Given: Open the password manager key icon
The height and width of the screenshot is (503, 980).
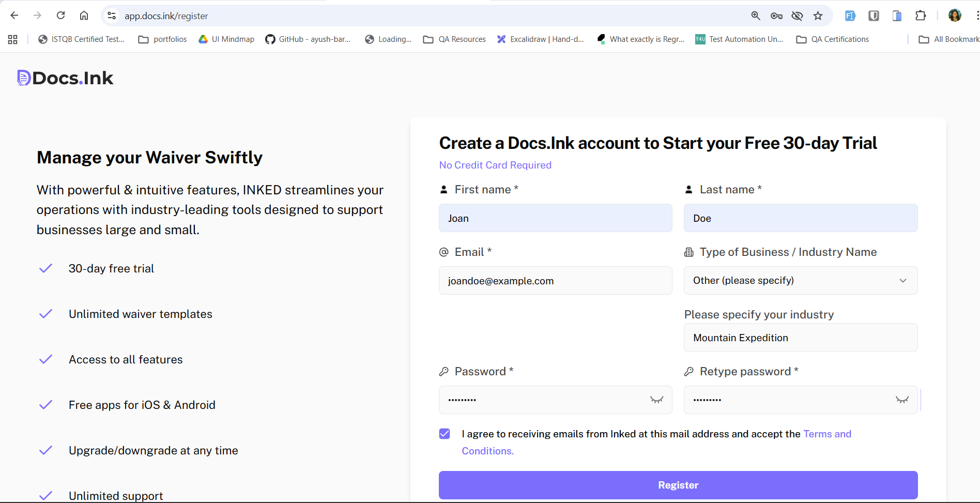Looking at the screenshot, I should click(776, 16).
